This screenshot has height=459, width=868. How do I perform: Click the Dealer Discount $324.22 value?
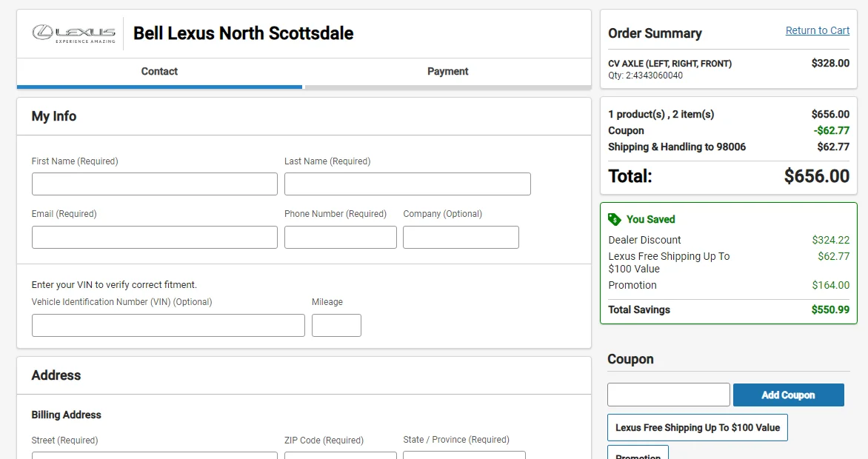click(x=830, y=240)
